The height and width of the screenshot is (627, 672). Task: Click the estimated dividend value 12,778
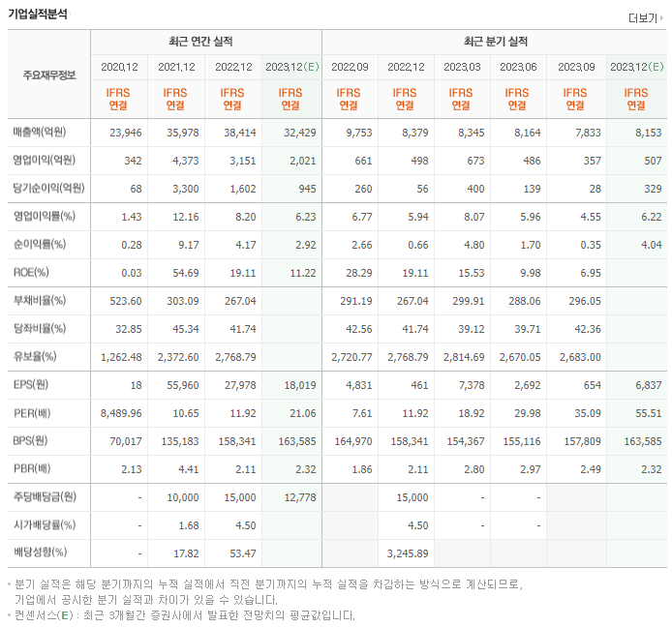(x=300, y=497)
